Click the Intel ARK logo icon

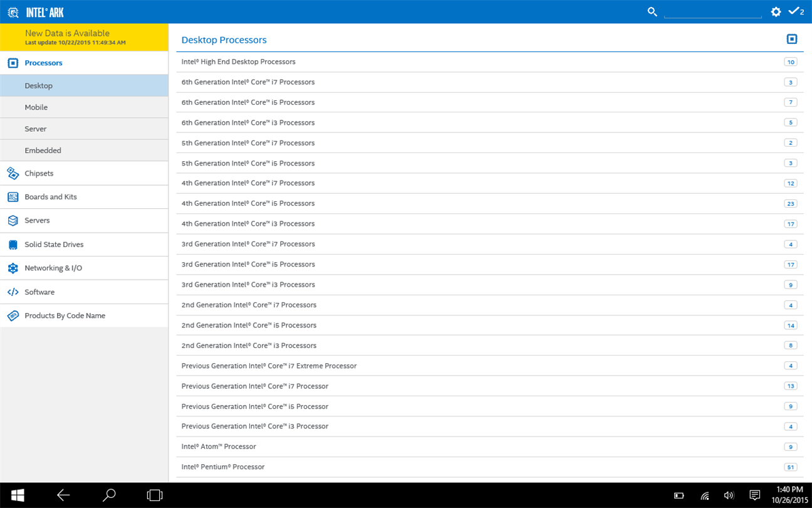click(13, 12)
